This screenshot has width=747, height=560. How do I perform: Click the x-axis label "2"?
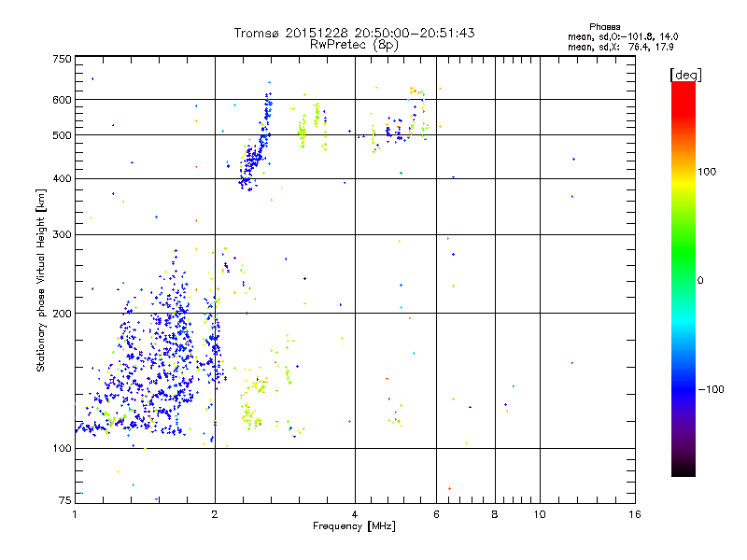coord(215,514)
